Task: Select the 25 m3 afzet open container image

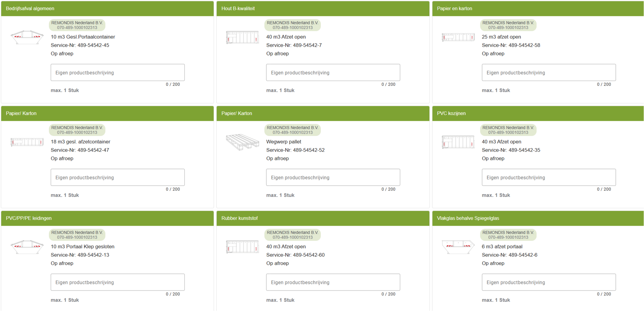Action: [458, 37]
